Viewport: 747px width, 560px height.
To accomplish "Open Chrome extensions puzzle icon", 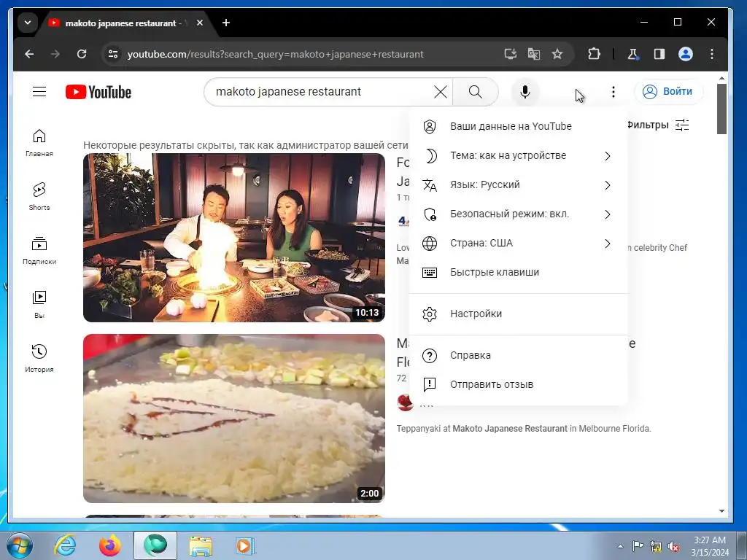I will click(594, 54).
